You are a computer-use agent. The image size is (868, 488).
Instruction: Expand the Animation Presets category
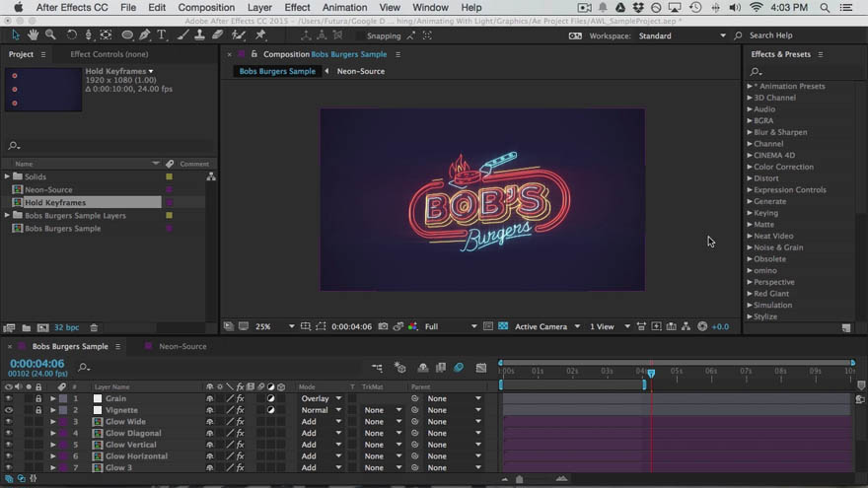[x=750, y=87]
